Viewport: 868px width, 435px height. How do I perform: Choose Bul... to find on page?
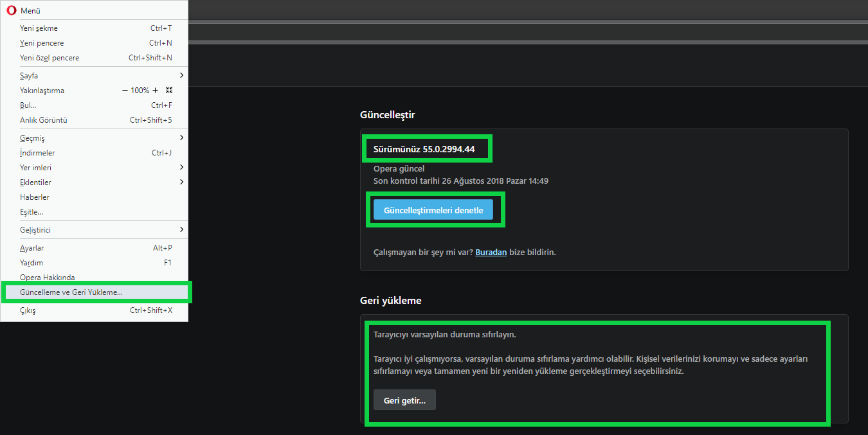94,105
